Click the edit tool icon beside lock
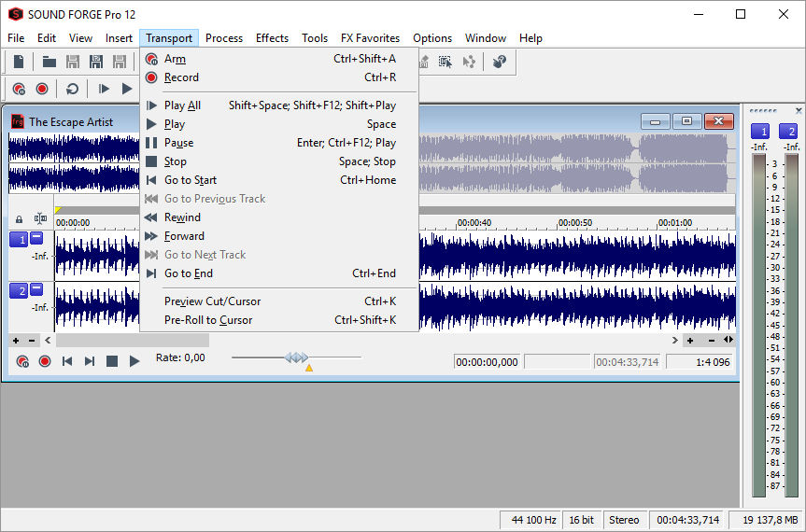 tap(40, 218)
